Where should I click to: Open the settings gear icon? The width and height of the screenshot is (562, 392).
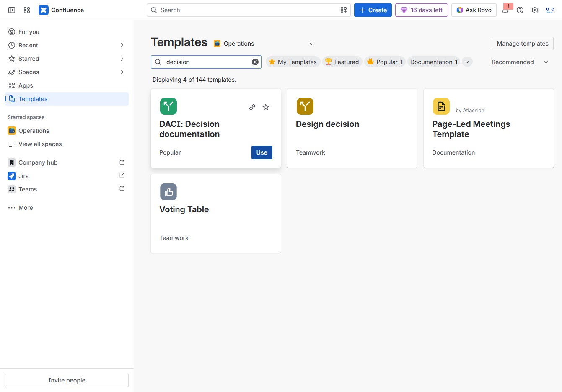pyautogui.click(x=535, y=10)
